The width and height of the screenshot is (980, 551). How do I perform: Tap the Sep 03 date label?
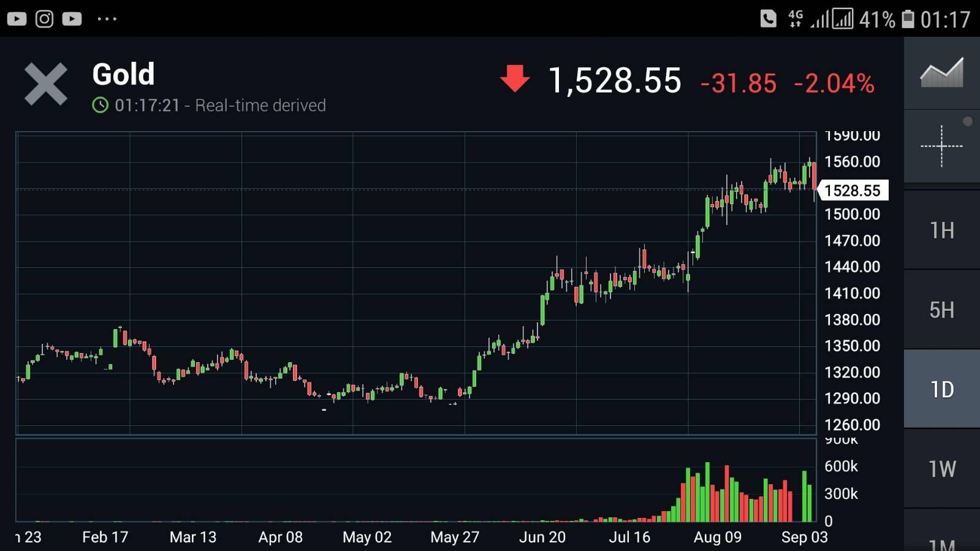(x=805, y=538)
